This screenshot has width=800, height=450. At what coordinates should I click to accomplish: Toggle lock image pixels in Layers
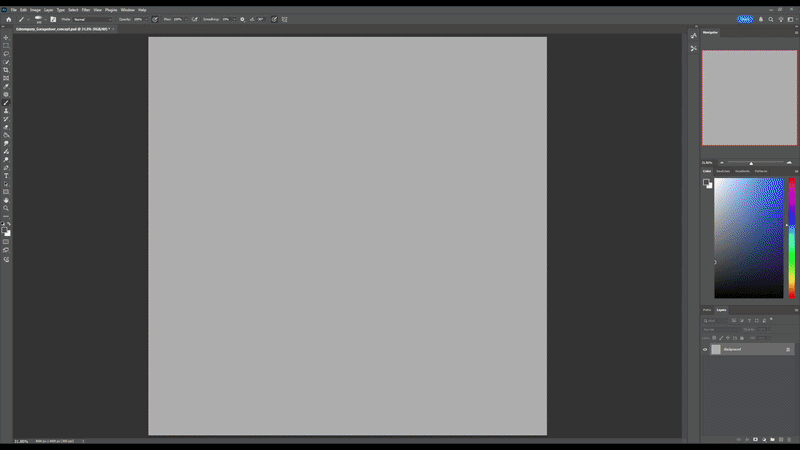pyautogui.click(x=721, y=338)
